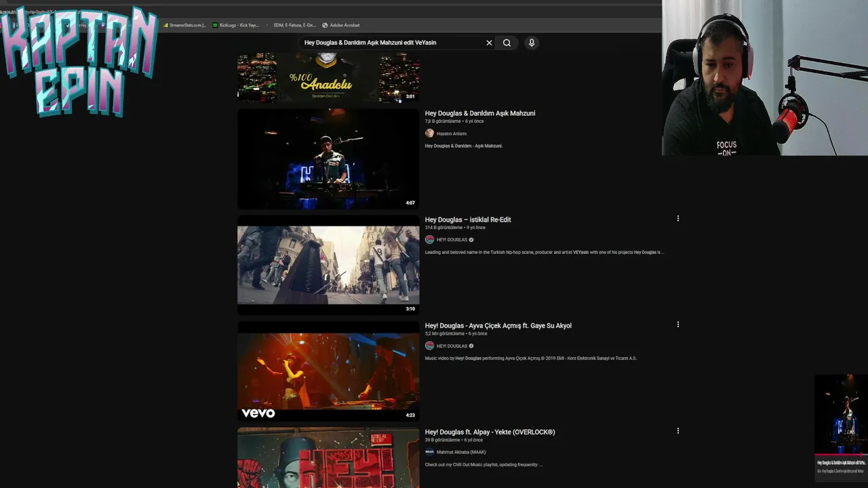Open Hey Douglas & Darıldım Aşık Mahzuni thumbnail
Viewport: 868px width, 488px height.
(328, 159)
